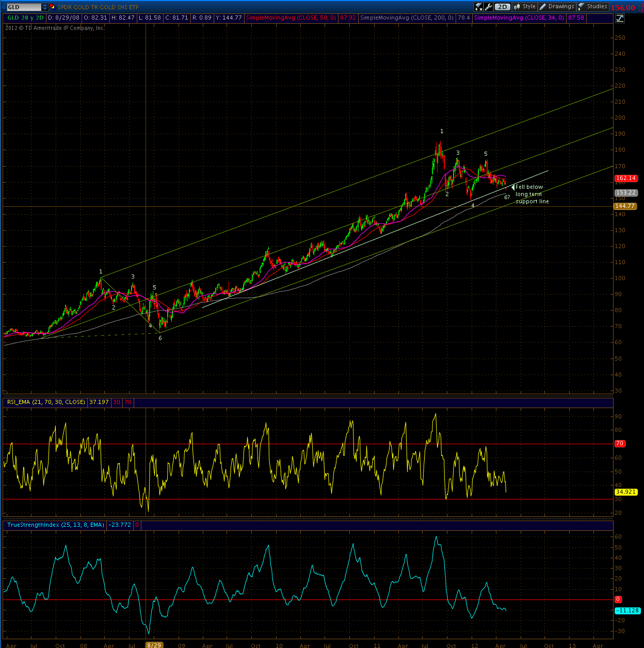This screenshot has height=648, width=644.
Task: Open chart settings with the wrench icon
Action: click(x=488, y=7)
